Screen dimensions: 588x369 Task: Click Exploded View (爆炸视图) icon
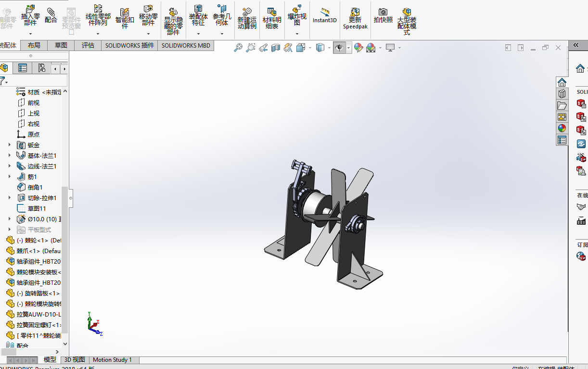tap(297, 8)
